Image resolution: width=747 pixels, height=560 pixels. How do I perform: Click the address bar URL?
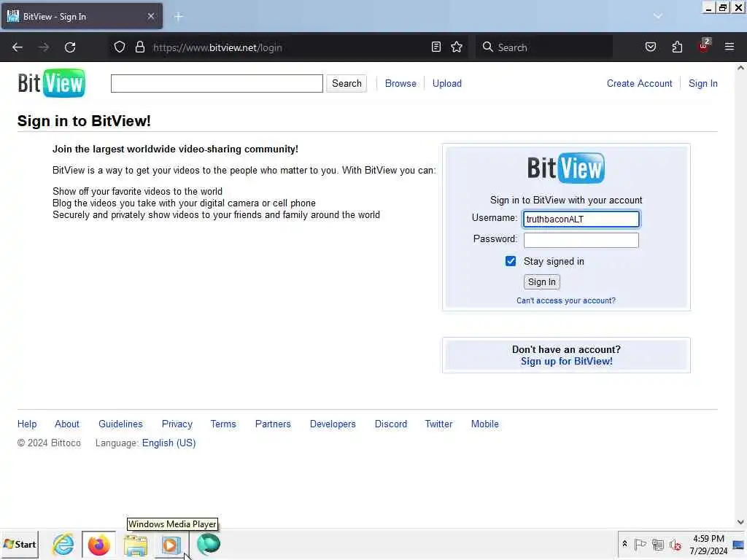217,47
